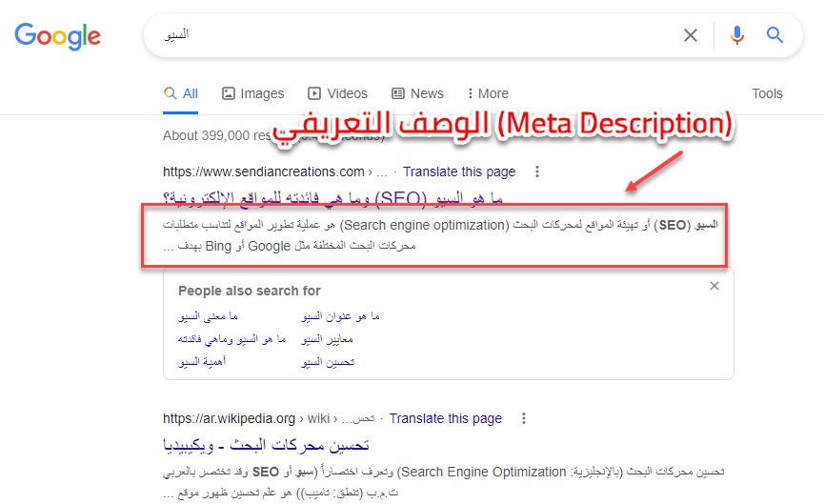Click the Images tab picture icon

tap(228, 93)
